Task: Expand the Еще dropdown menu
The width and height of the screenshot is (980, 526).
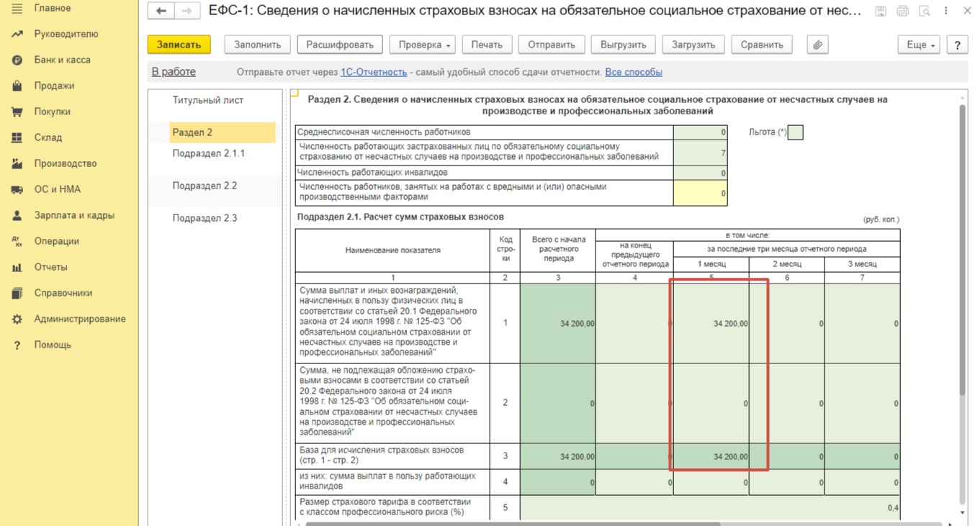Action: [920, 45]
